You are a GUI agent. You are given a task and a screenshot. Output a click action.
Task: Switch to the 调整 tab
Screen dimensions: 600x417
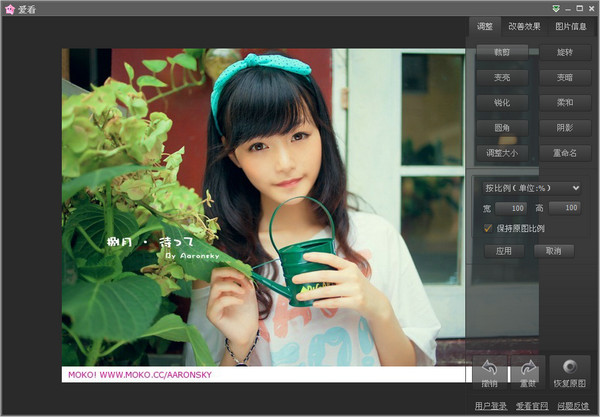485,26
